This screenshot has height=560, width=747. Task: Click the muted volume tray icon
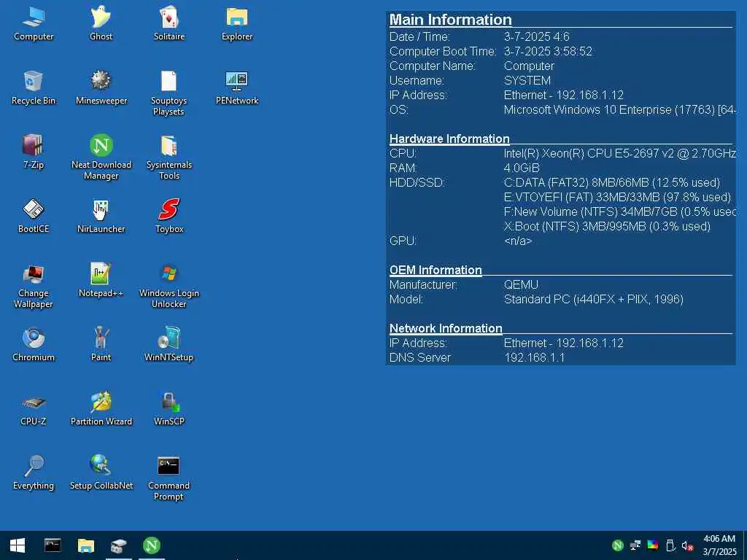tap(687, 545)
